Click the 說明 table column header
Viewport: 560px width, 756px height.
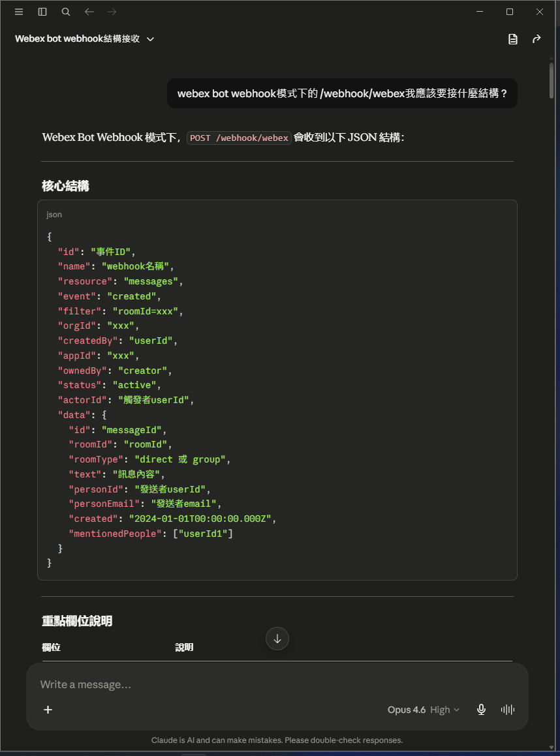tap(184, 648)
